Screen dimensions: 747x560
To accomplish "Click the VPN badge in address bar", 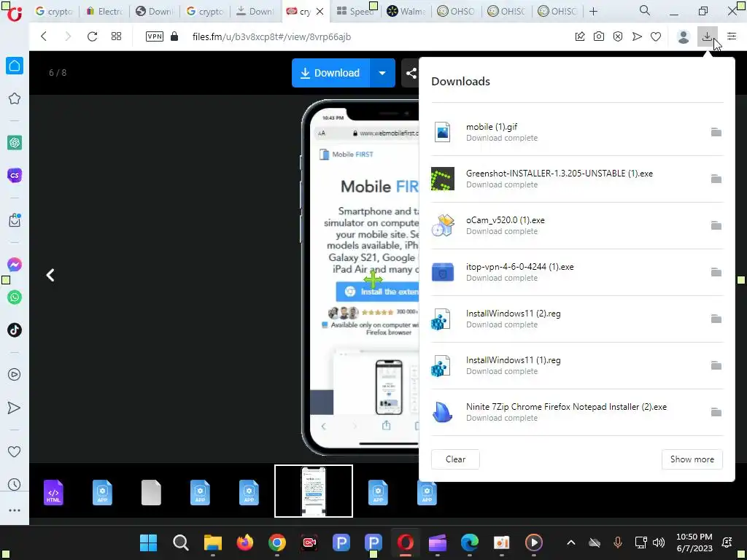I will coord(155,36).
